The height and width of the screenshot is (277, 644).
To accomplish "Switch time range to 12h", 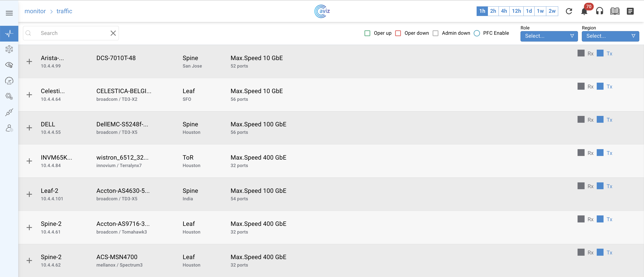I will click(516, 11).
